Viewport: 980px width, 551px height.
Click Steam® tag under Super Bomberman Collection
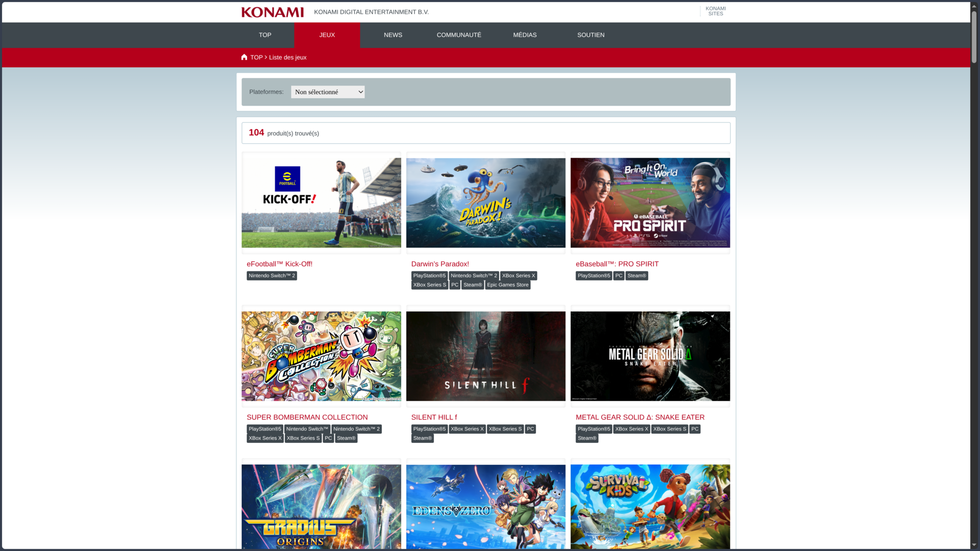346,438
